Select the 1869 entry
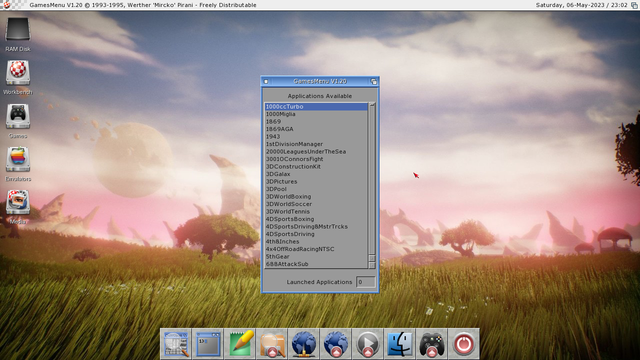The image size is (640, 360). tap(316, 122)
